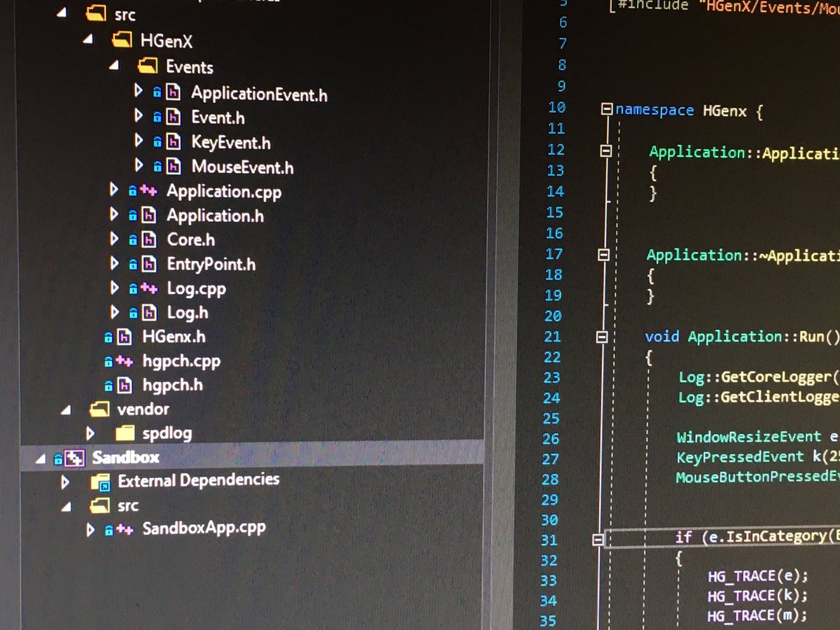Click the Event.h header file icon
Image resolution: width=840 pixels, height=630 pixels.
pyautogui.click(x=174, y=117)
